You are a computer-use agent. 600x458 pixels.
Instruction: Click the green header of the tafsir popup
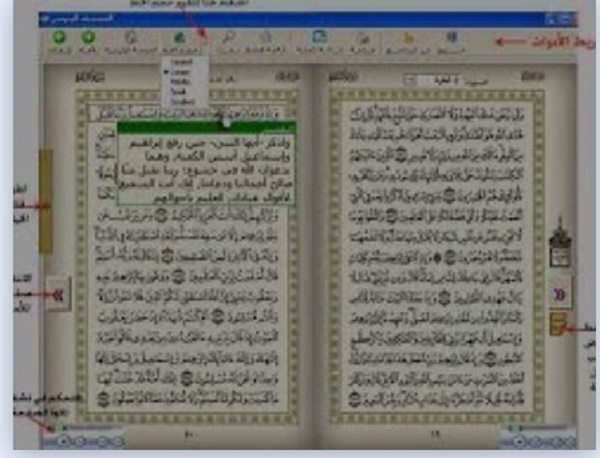(x=198, y=127)
